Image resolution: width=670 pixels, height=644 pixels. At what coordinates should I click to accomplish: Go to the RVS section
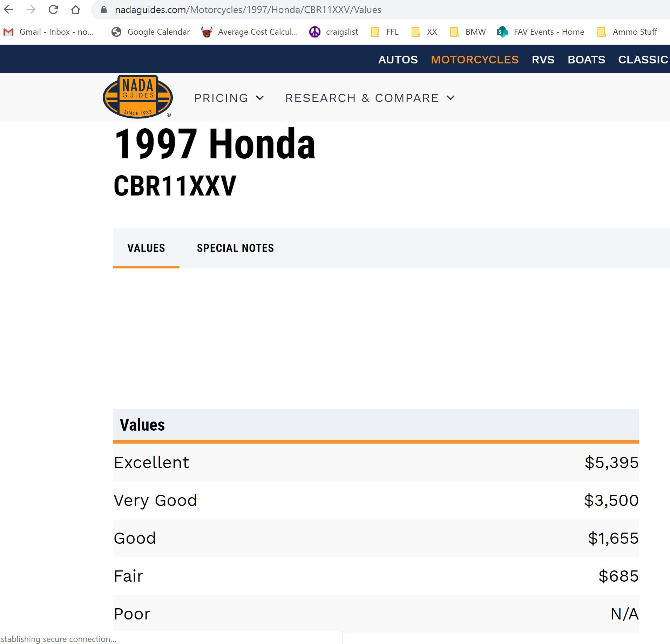coord(543,60)
